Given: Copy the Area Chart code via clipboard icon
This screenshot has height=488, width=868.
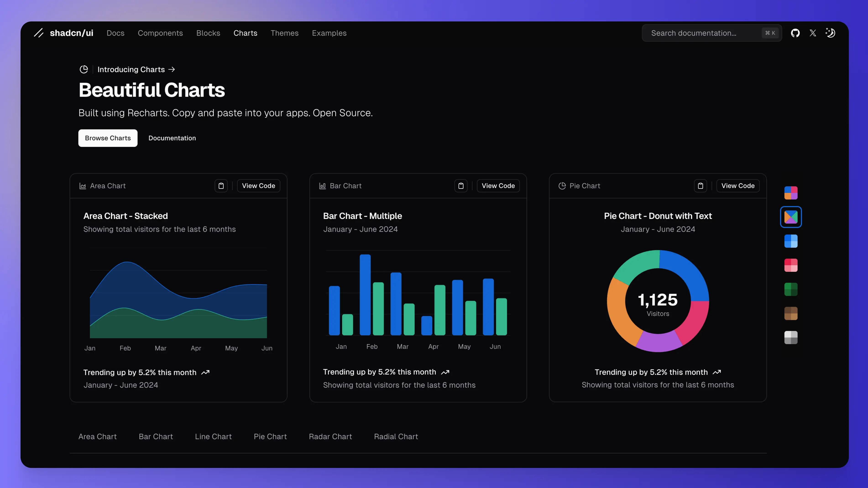Looking at the screenshot, I should (221, 186).
